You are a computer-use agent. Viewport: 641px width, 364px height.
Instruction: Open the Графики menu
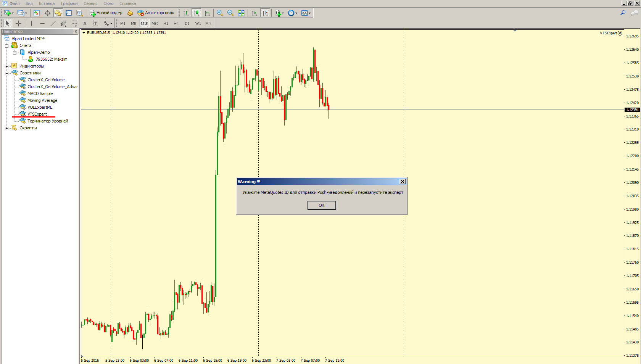pyautogui.click(x=69, y=3)
